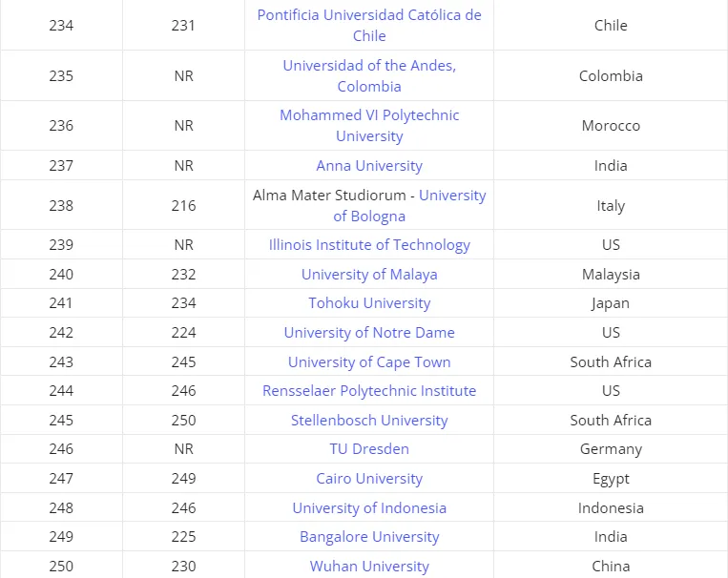Image resolution: width=728 pixels, height=578 pixels.
Task: Click the South Africa cell beside Stellenbosch
Action: click(611, 421)
